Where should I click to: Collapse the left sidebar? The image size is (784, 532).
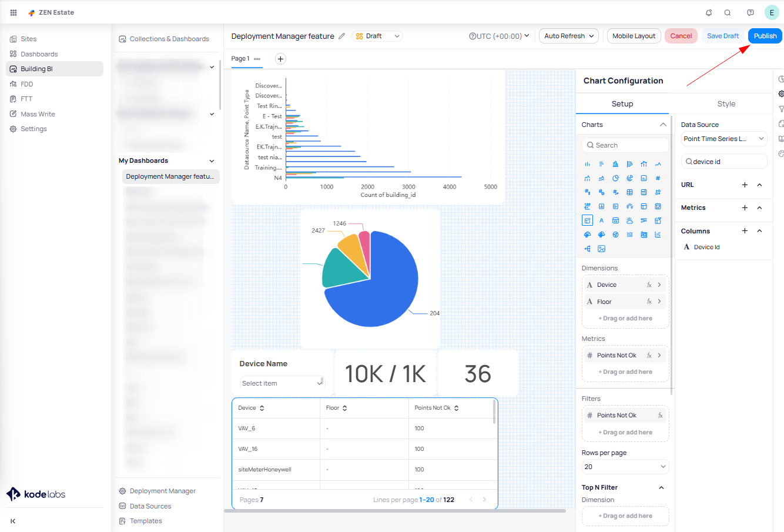(x=13, y=521)
